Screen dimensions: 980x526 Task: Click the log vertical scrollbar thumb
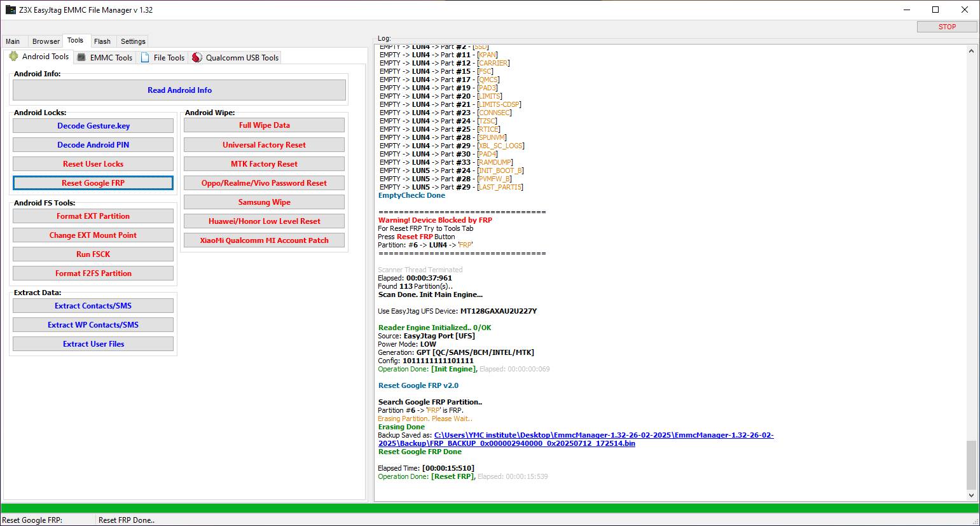pyautogui.click(x=971, y=464)
